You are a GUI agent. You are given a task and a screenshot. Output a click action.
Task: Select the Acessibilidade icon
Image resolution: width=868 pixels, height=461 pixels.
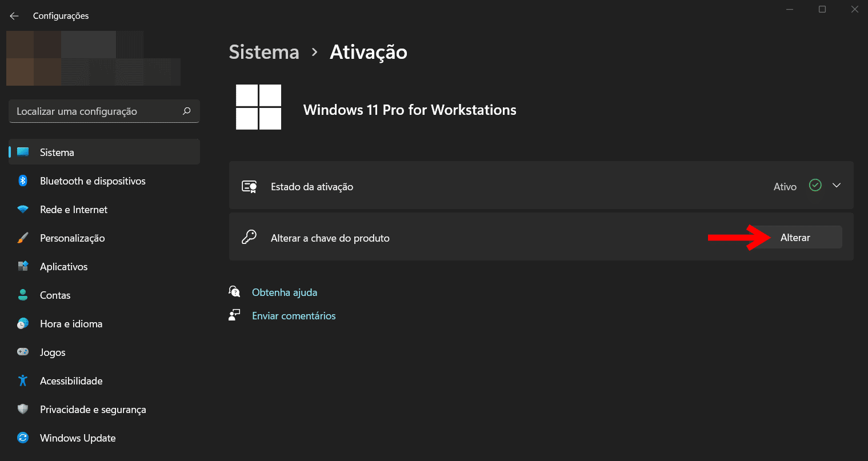23,380
